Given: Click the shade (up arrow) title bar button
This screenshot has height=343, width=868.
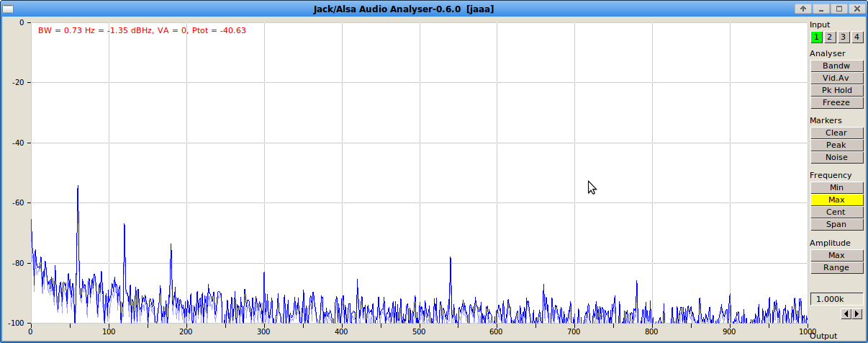Looking at the screenshot, I should click(803, 9).
